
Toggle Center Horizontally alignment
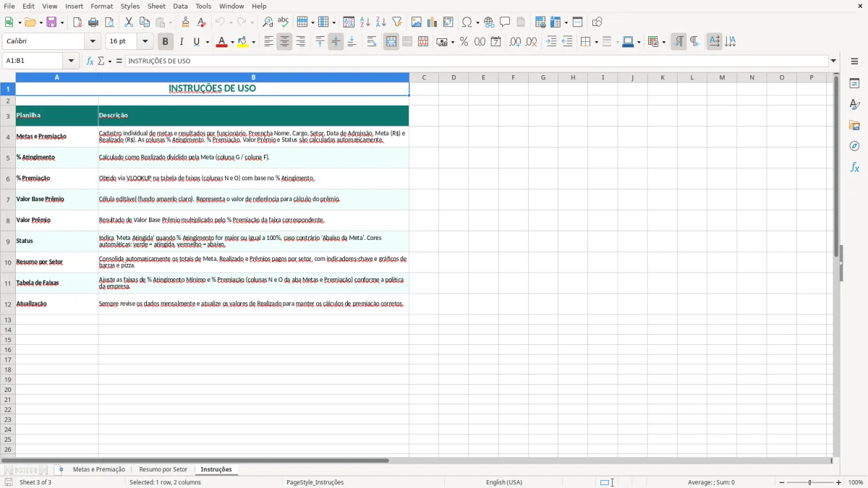284,42
